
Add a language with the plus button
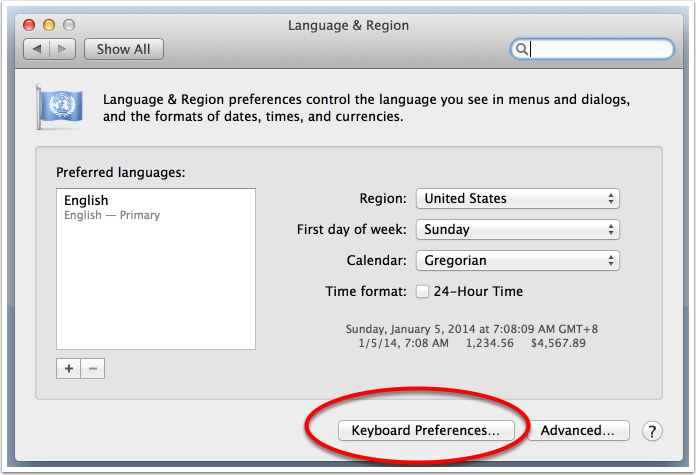[x=69, y=368]
